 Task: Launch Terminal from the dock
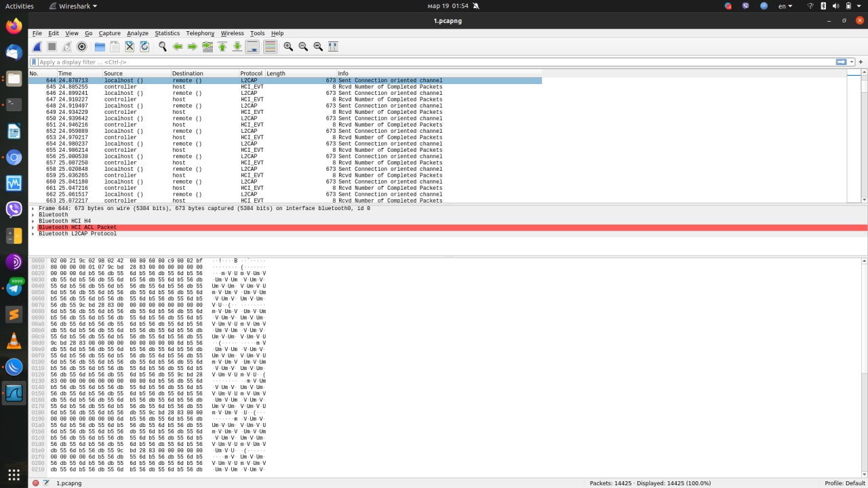(14, 104)
